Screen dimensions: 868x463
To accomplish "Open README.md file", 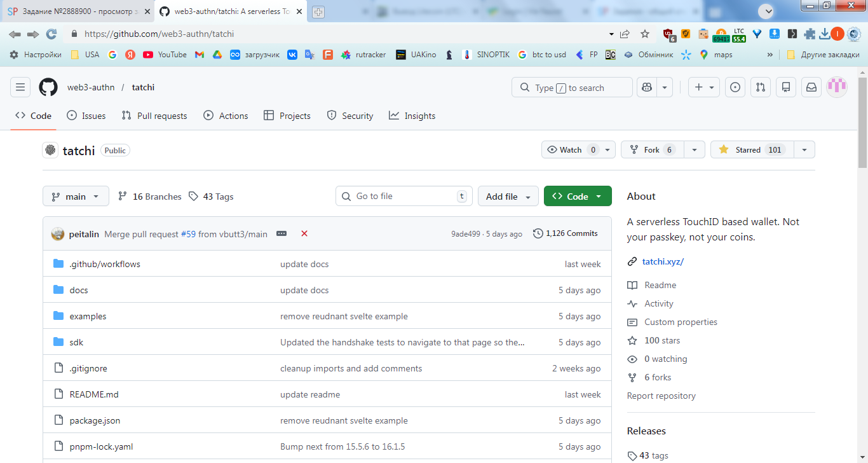I will tap(94, 394).
